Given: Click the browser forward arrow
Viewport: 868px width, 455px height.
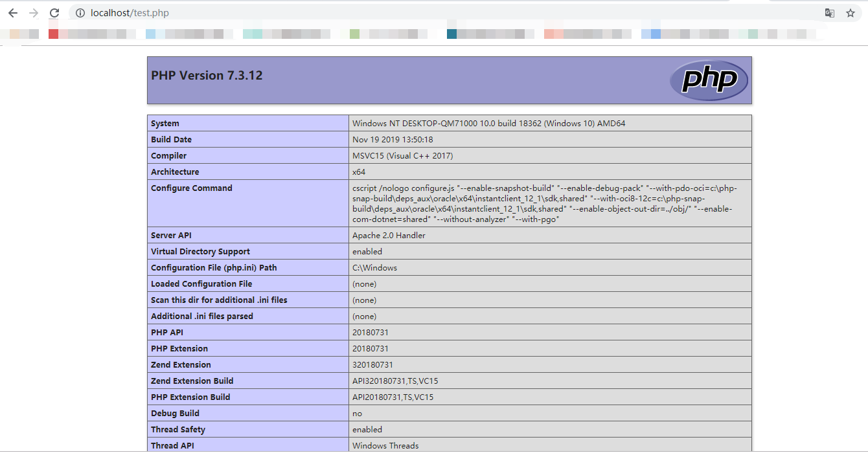Looking at the screenshot, I should click(x=34, y=13).
